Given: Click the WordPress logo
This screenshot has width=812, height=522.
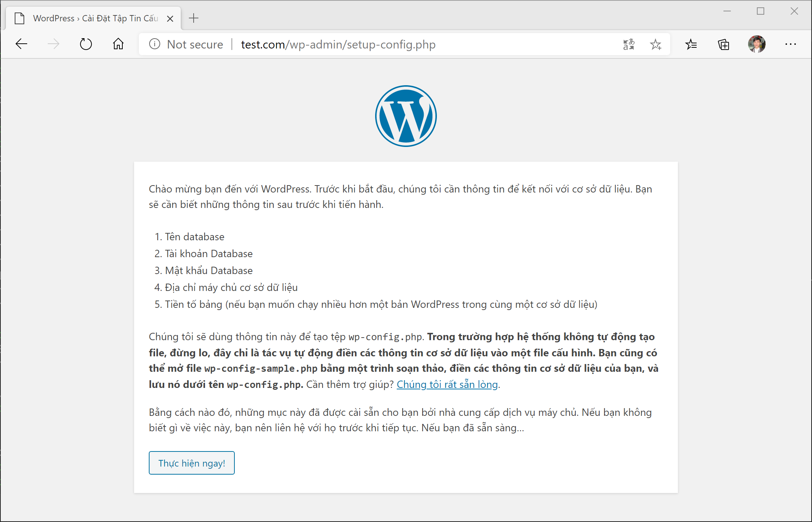Looking at the screenshot, I should pos(406,116).
